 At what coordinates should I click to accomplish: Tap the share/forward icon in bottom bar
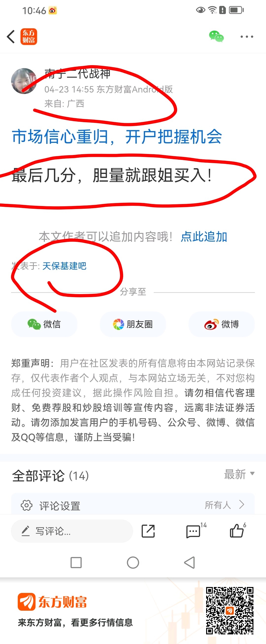[148, 531]
